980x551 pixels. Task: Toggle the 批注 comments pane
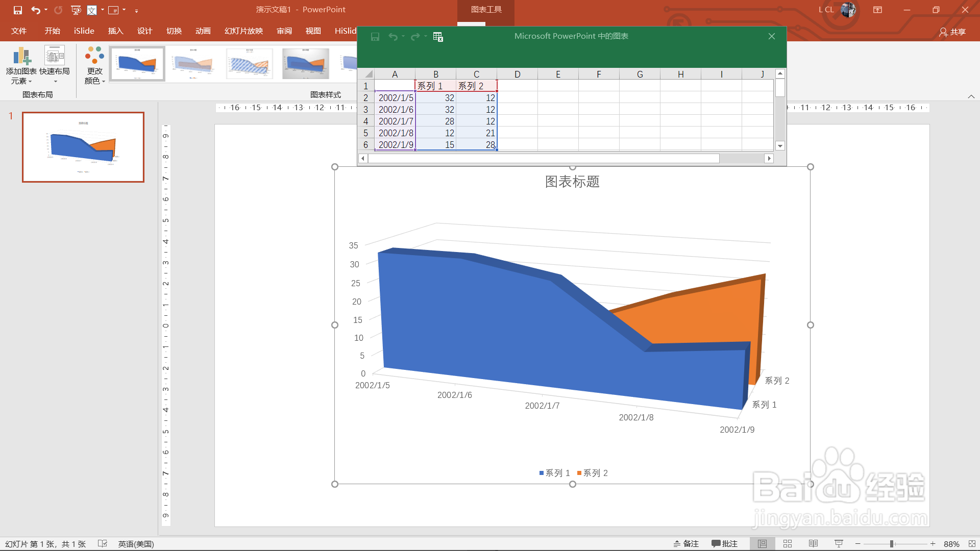(x=725, y=544)
